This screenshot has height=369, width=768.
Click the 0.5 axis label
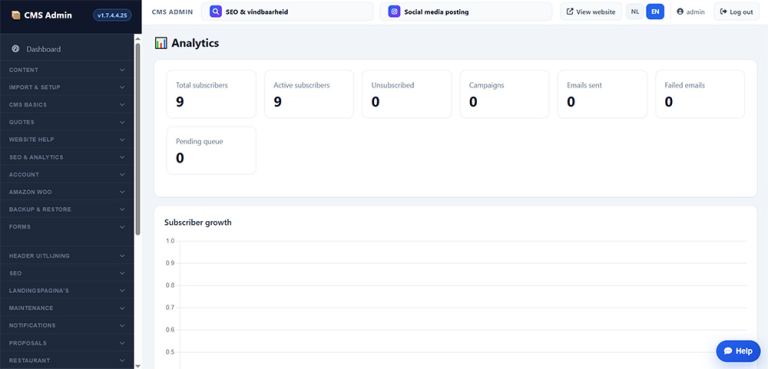170,352
